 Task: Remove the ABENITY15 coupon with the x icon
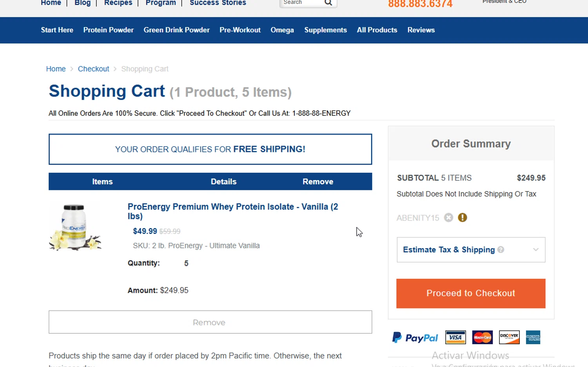click(448, 218)
